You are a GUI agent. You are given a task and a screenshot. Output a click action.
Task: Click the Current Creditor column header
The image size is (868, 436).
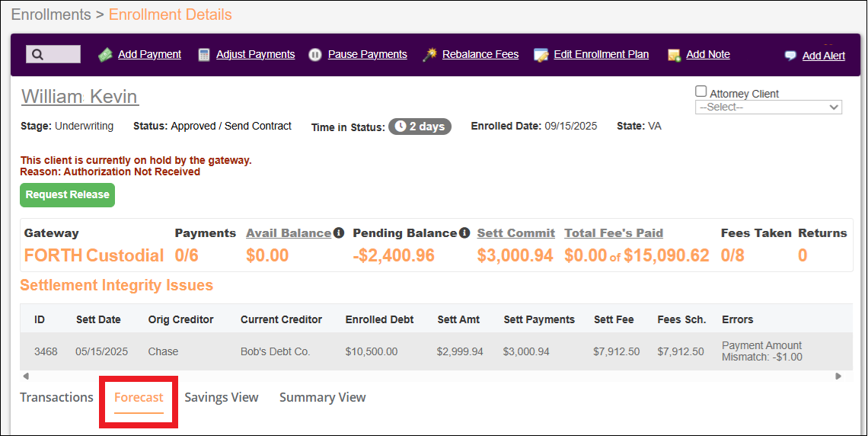click(281, 319)
